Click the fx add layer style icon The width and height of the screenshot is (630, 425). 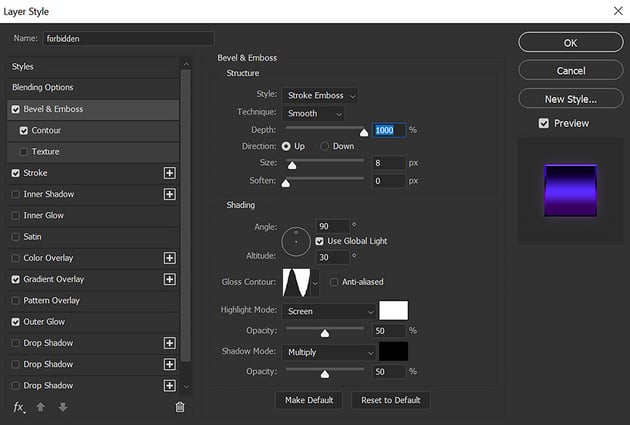coord(18,407)
